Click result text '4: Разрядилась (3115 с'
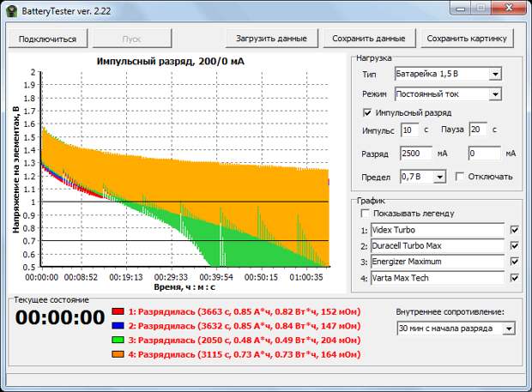 [179, 354]
